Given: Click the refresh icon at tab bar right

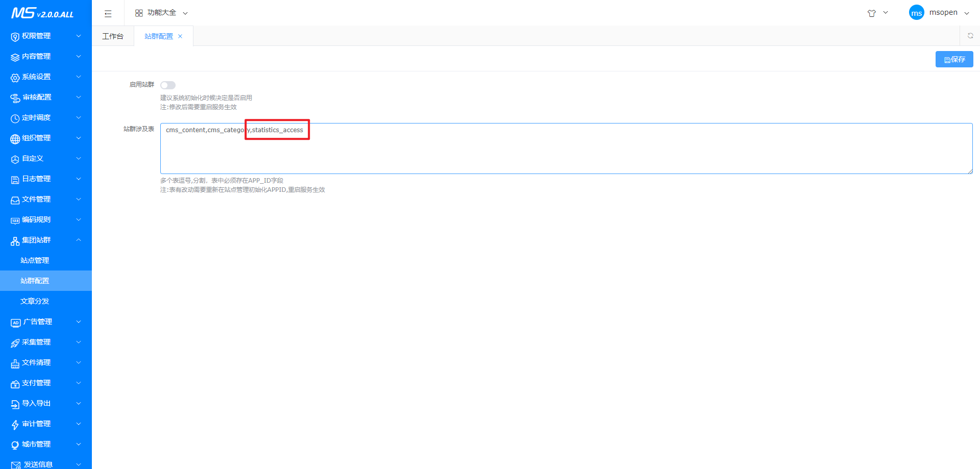Looking at the screenshot, I should pyautogui.click(x=970, y=36).
